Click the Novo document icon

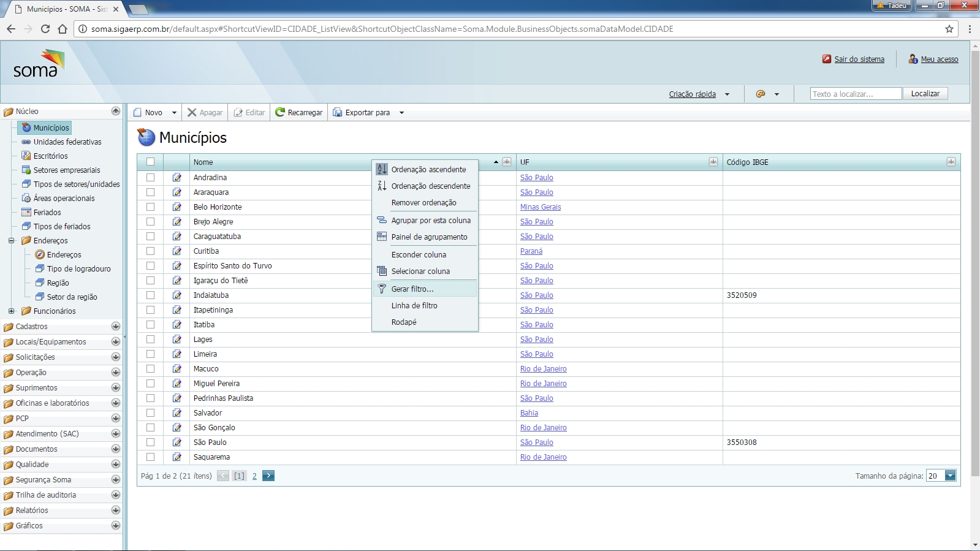tap(137, 112)
